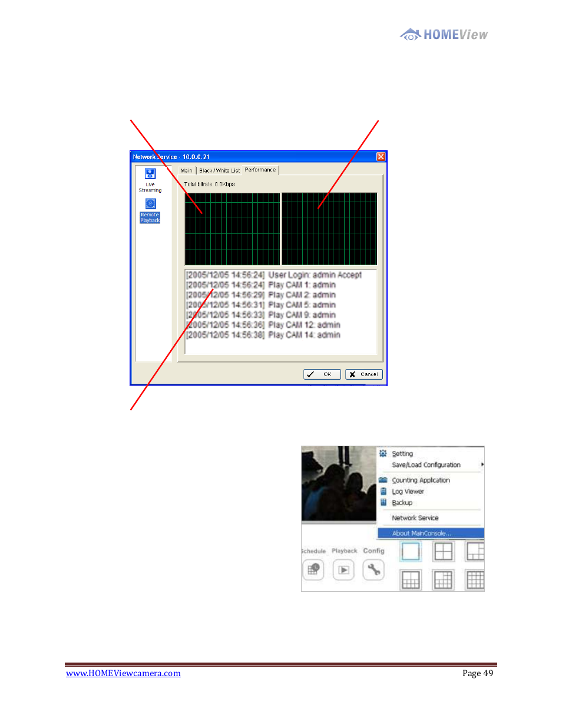This screenshot has height=728, width=562.
Task: Confirm with the OK button
Action: 322,374
